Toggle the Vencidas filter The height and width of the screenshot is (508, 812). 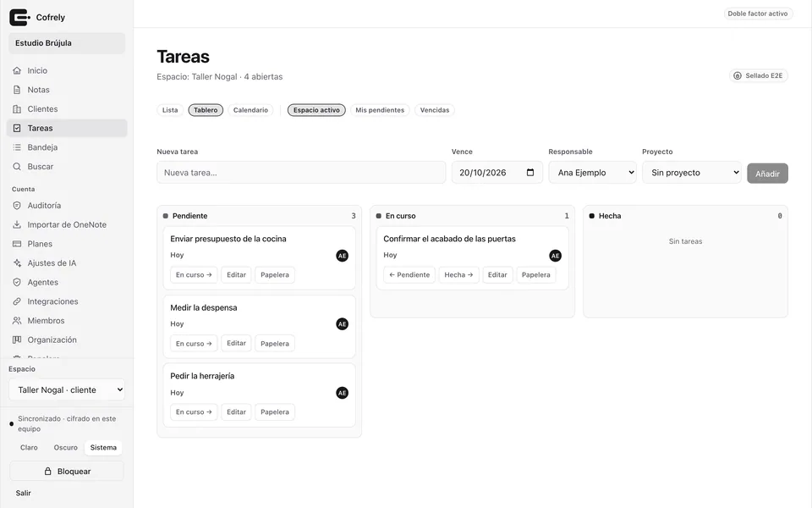pyautogui.click(x=435, y=110)
